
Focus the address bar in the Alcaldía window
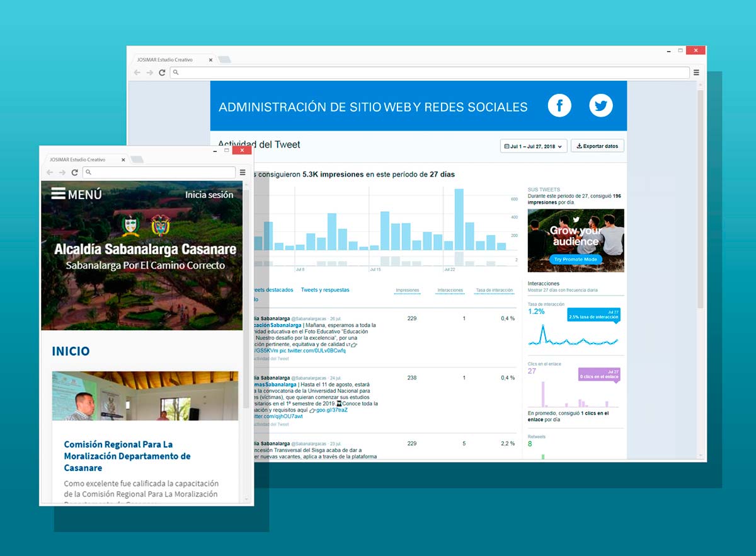[x=159, y=172]
